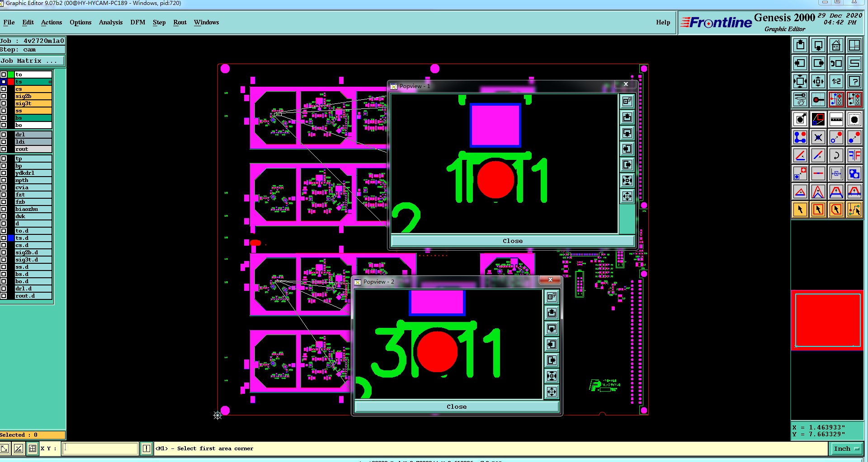
Task: Toggle the checkbox for layer bo.d
Action: (x=4, y=281)
